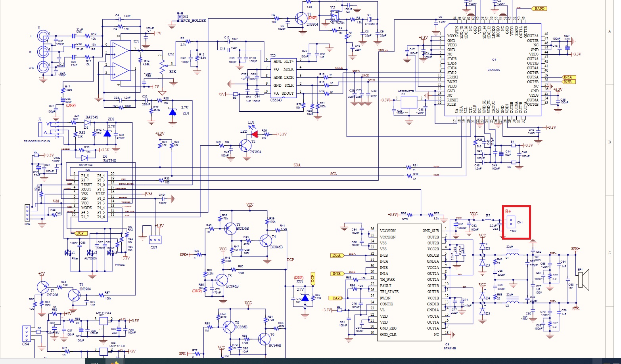
Task: Select transistor T8 BC856B
Action: click(x=229, y=327)
